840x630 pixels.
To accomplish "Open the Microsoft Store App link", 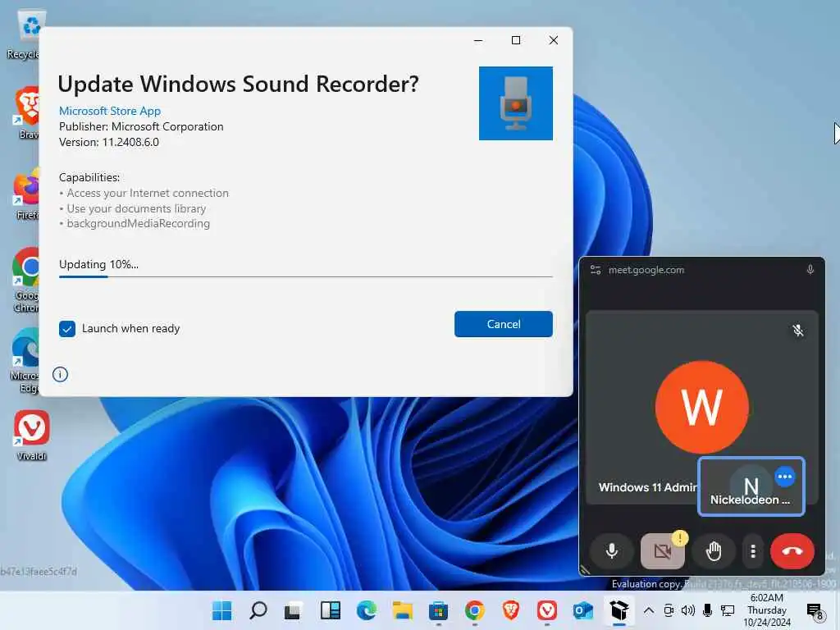I will pos(110,111).
